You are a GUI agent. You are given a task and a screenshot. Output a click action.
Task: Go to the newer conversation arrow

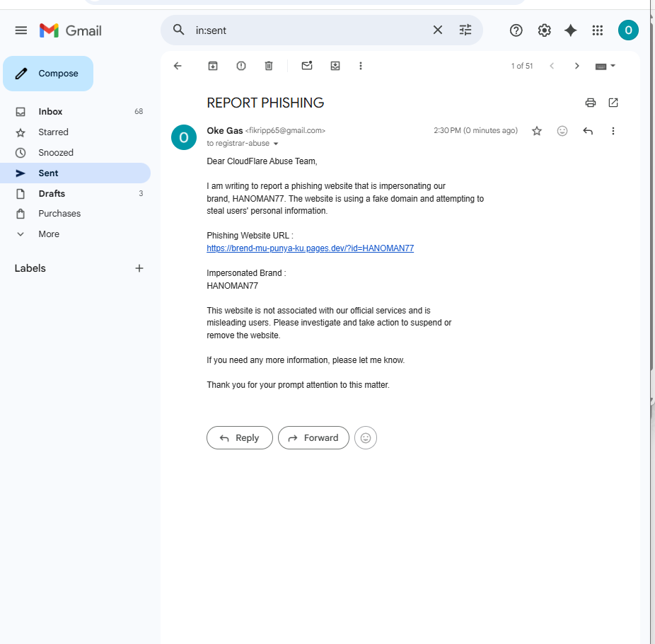552,66
